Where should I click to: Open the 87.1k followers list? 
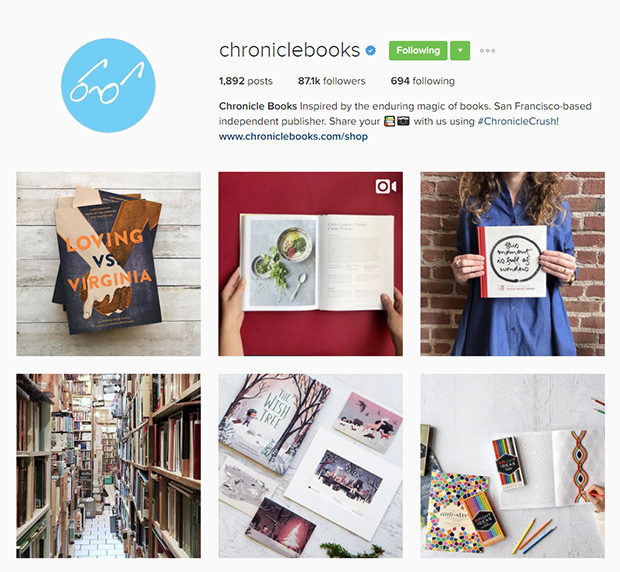coord(331,81)
